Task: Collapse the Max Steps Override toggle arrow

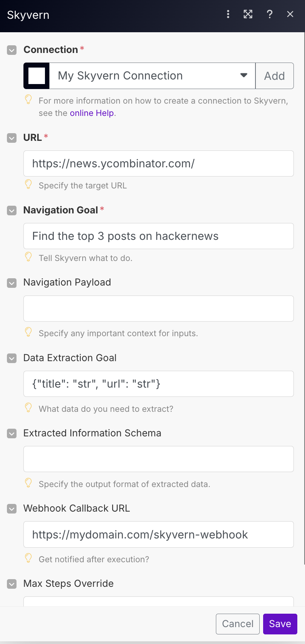Action: coord(12,584)
